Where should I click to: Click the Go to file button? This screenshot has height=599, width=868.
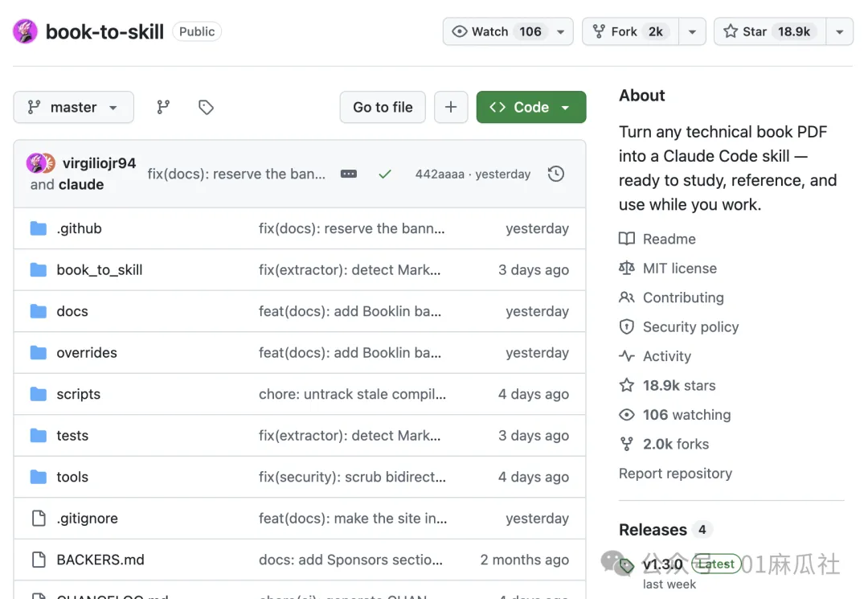click(x=383, y=107)
